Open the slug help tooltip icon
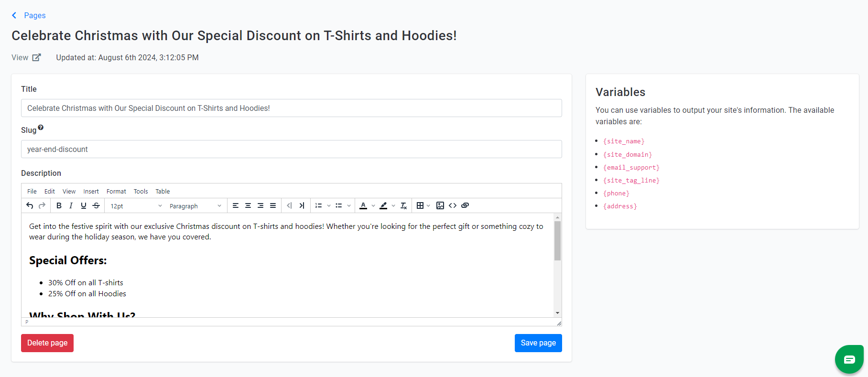 [x=41, y=128]
